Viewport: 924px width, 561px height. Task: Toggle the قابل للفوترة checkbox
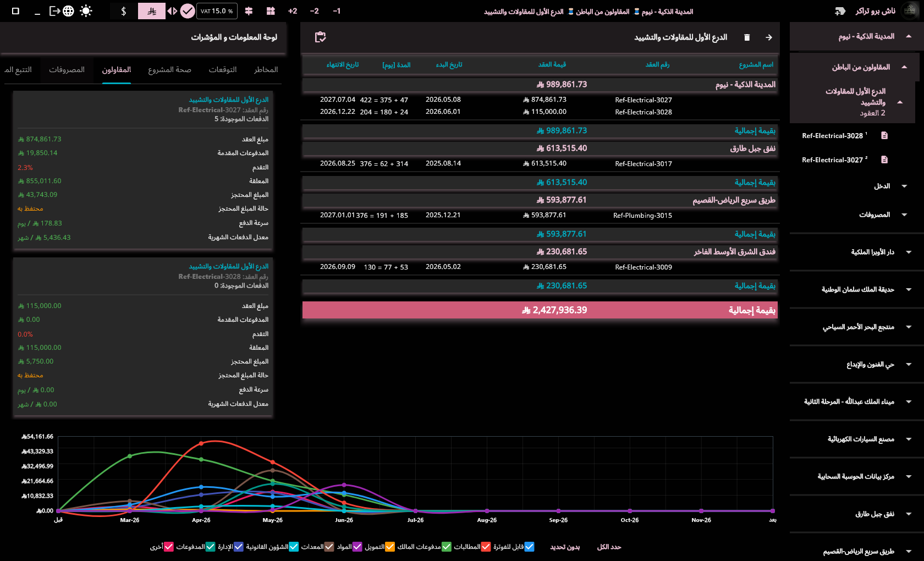pyautogui.click(x=529, y=547)
